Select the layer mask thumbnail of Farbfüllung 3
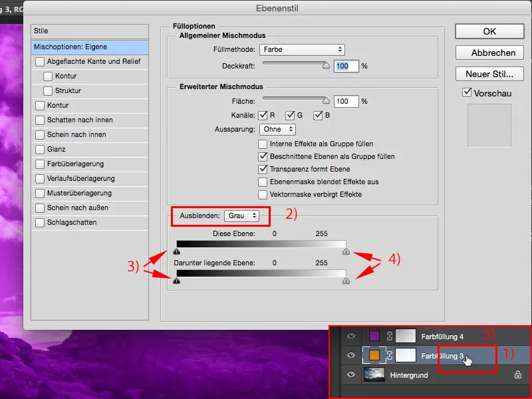 pos(406,355)
